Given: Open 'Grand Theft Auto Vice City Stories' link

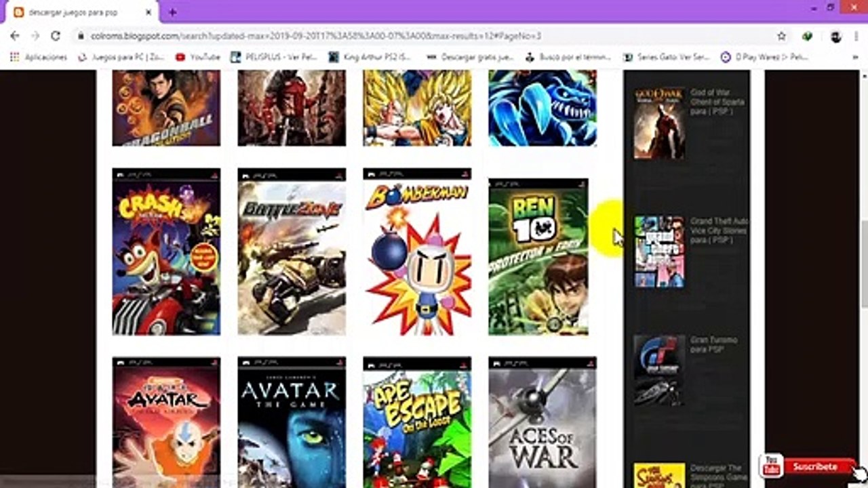Looking at the screenshot, I should tap(719, 230).
